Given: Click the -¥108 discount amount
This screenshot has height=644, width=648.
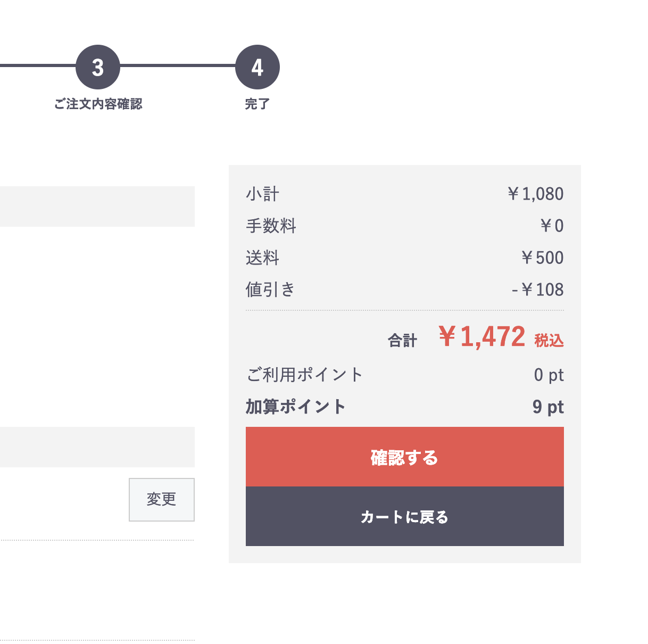Looking at the screenshot, I should click(537, 290).
